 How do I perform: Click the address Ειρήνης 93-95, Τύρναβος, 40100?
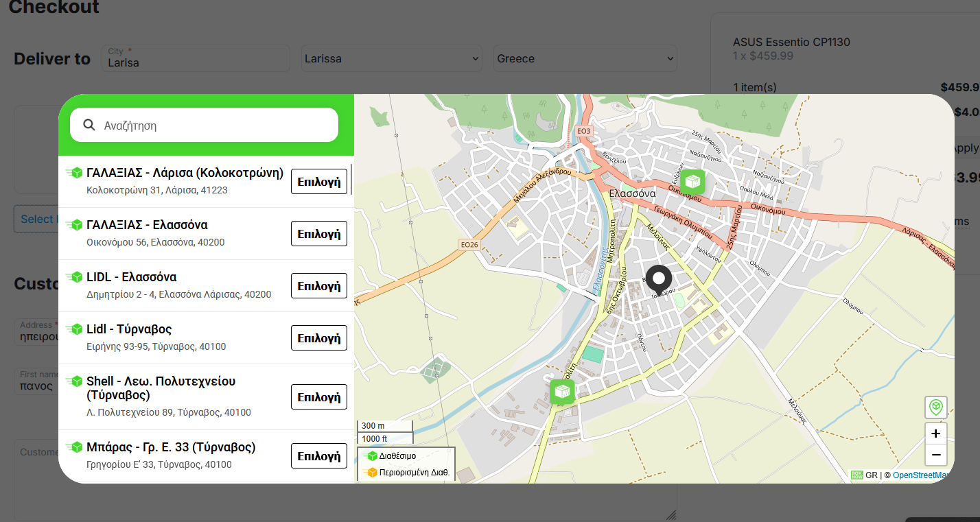(156, 346)
